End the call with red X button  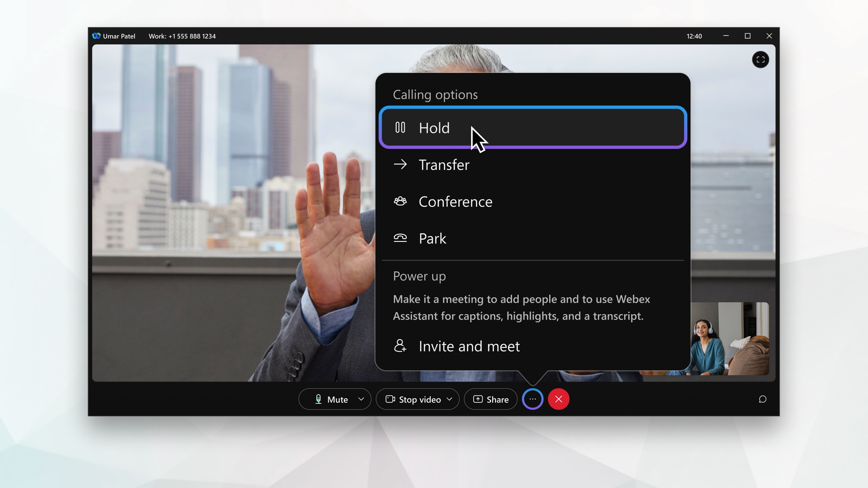pos(558,399)
